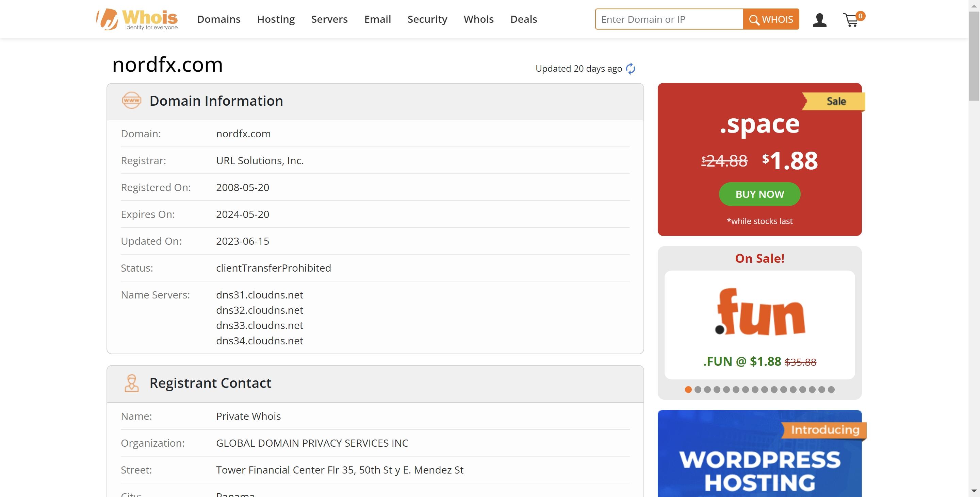The width and height of the screenshot is (980, 497).
Task: Click the Tower Financial Center street value
Action: point(340,470)
